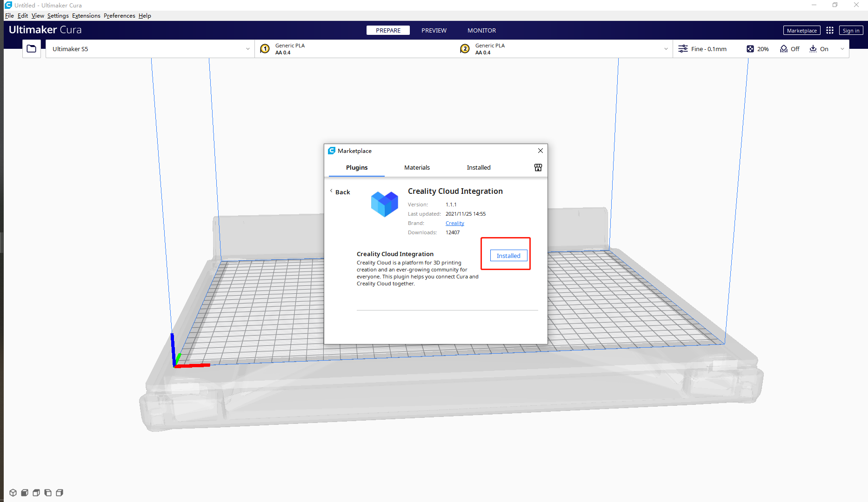The image size is (868, 502).
Task: Switch to MONITOR stage
Action: coord(481,30)
